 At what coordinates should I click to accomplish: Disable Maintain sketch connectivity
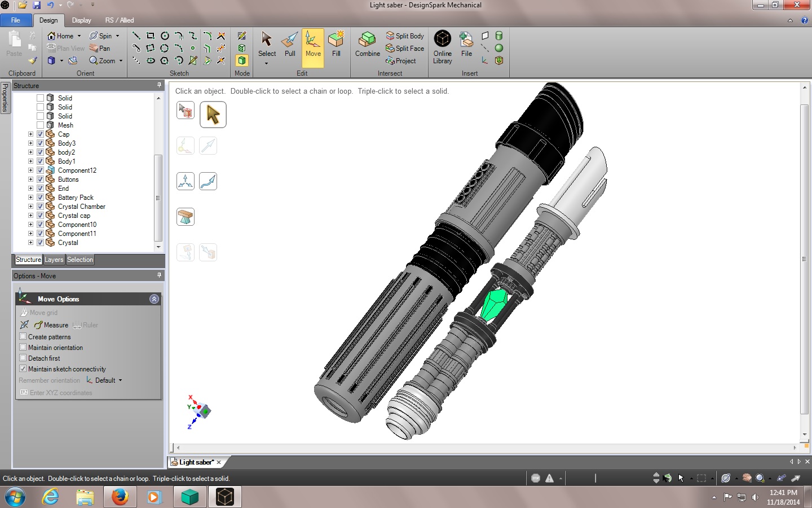tap(23, 369)
